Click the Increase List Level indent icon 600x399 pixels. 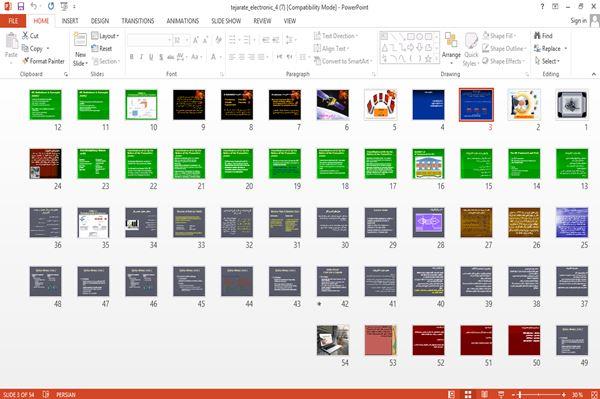(276, 40)
